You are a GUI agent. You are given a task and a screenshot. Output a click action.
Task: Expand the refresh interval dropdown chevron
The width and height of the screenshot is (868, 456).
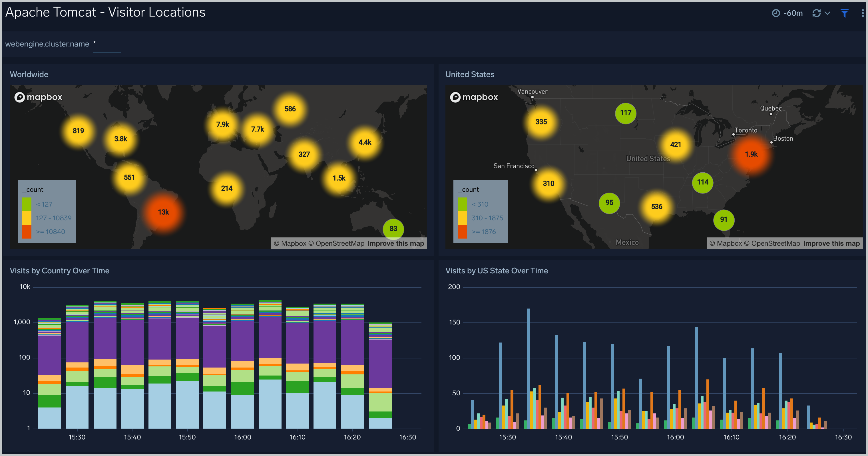[827, 13]
